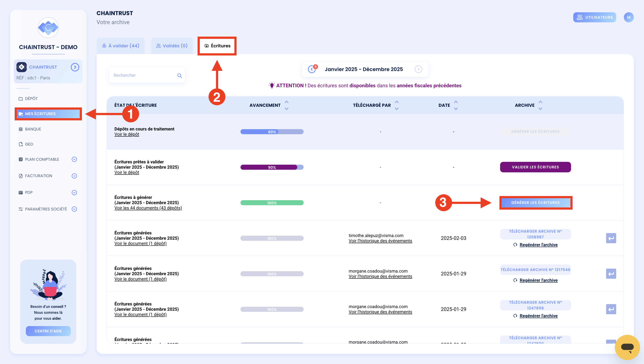Screen dimensions: 644x364
Task: Open the M user avatar menu
Action: point(629,17)
